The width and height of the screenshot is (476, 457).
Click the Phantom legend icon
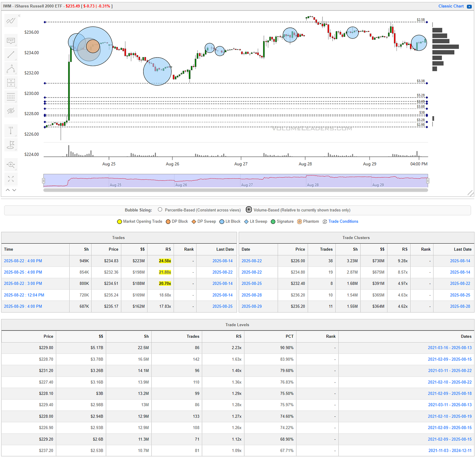click(299, 222)
